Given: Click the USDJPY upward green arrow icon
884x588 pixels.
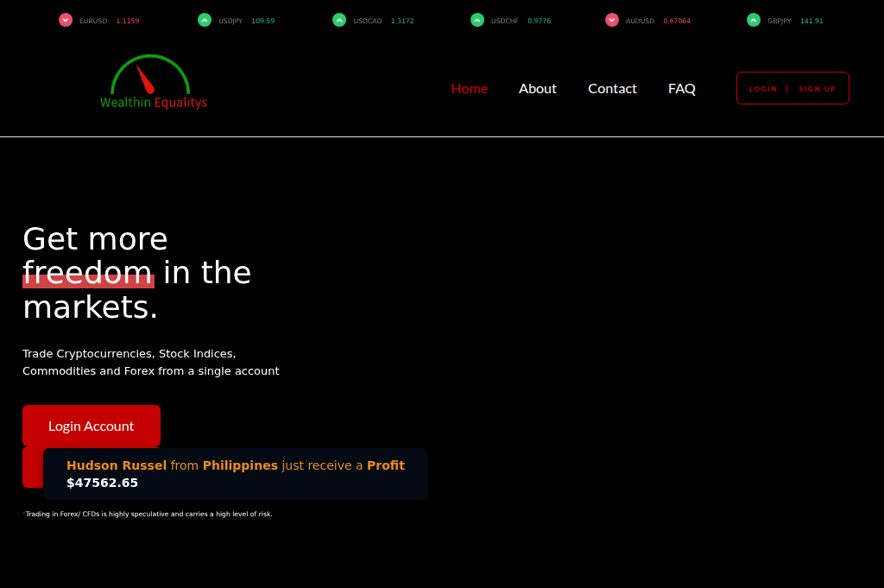Looking at the screenshot, I should click(x=204, y=20).
